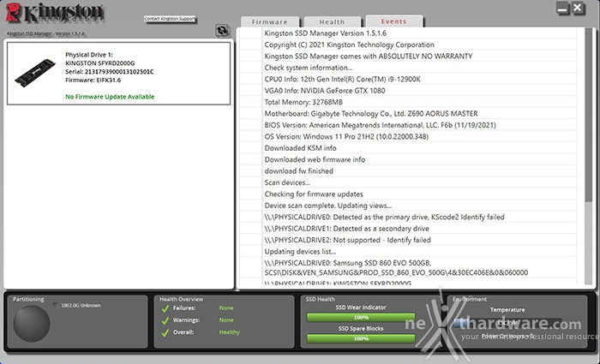The image size is (600, 364).
Task: Select the 'Firmware: EIFK31.6' line
Action: 93,80
